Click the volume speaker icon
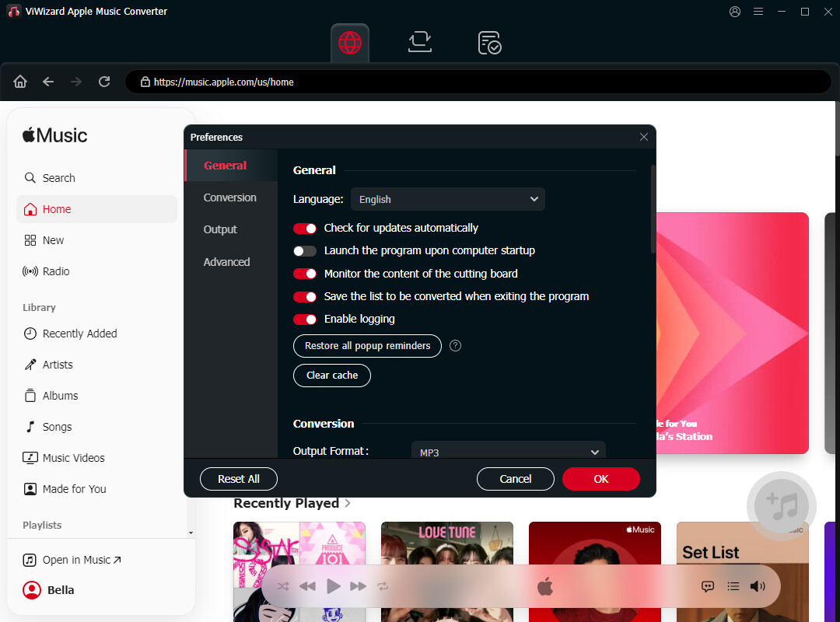The width and height of the screenshot is (840, 622). 758,586
